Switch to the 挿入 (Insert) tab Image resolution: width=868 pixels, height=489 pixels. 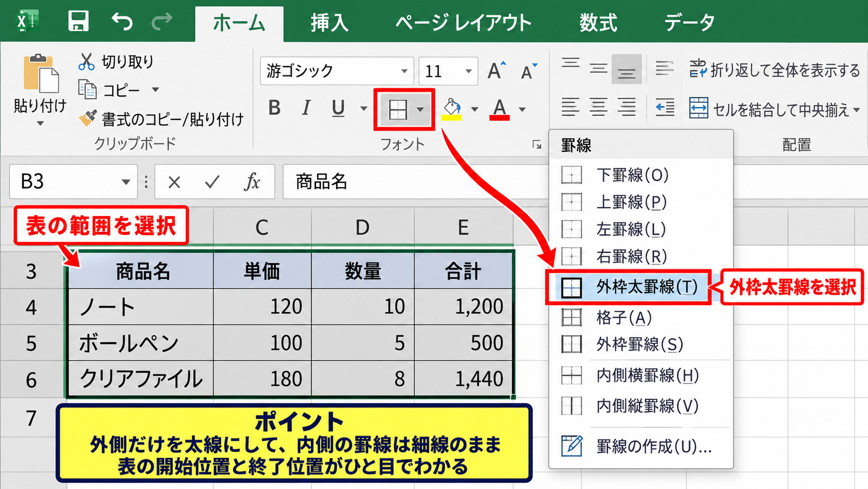[330, 23]
